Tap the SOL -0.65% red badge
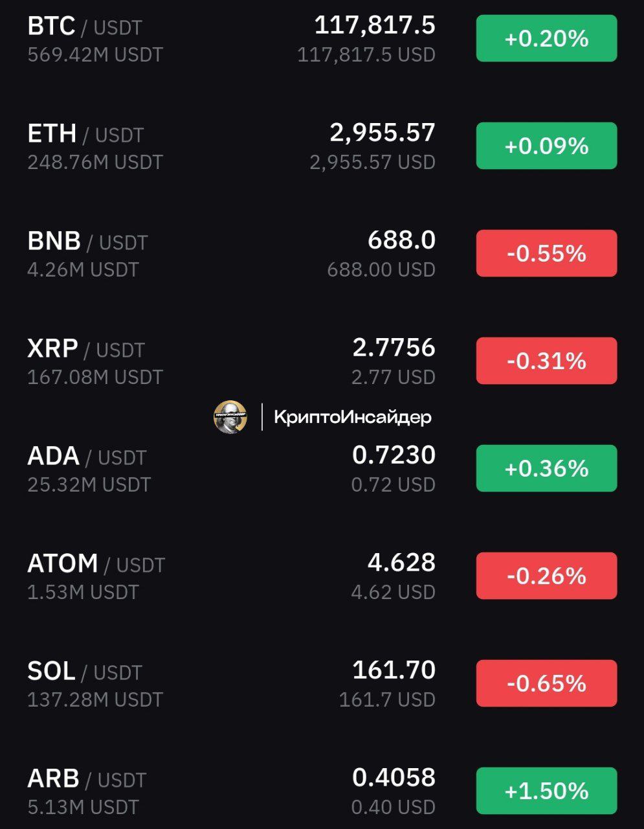This screenshot has width=644, height=829. [546, 684]
